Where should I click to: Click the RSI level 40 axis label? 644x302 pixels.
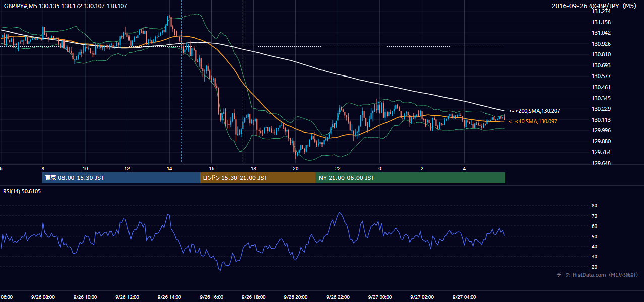point(595,246)
